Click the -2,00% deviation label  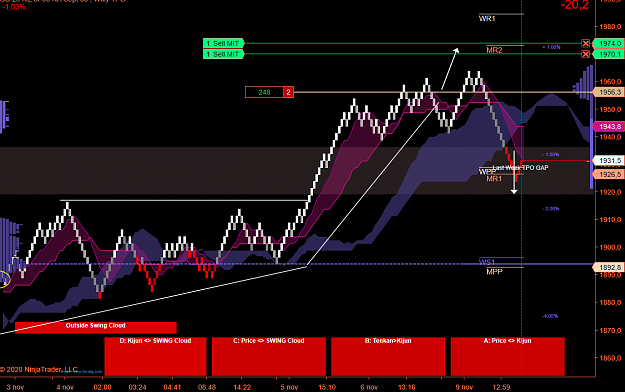pos(550,209)
